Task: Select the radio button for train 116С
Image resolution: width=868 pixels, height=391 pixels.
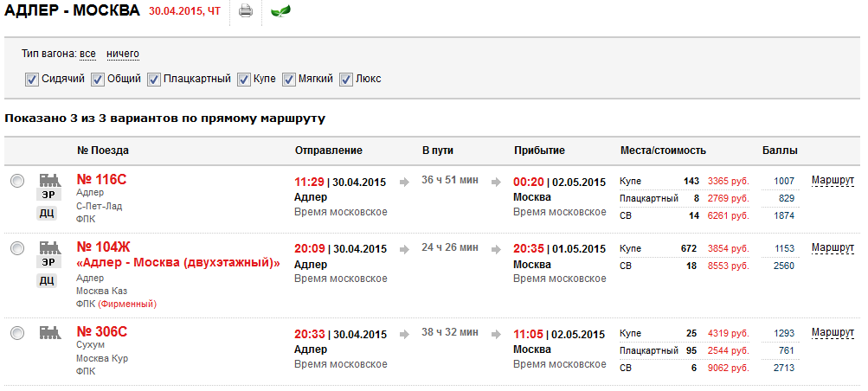Action: click(17, 181)
